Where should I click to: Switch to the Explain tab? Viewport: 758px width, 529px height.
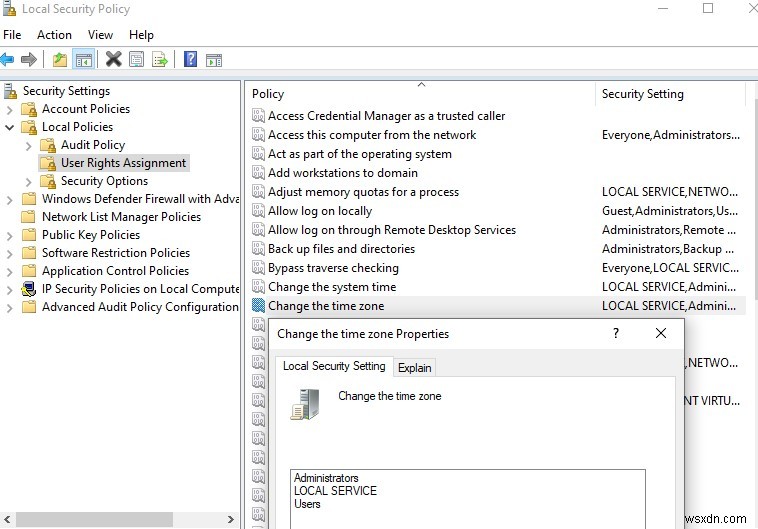(414, 368)
